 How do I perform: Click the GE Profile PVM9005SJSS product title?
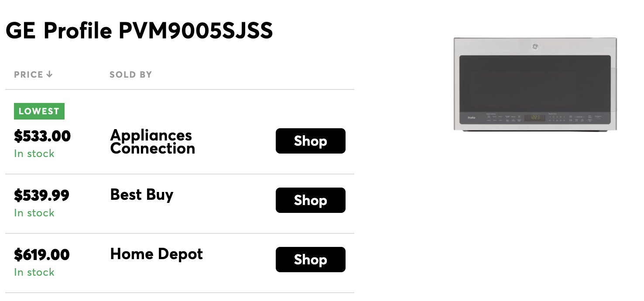(x=139, y=31)
